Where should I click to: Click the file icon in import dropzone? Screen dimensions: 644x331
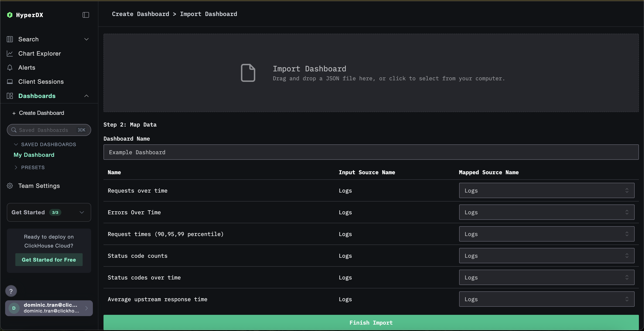(248, 73)
